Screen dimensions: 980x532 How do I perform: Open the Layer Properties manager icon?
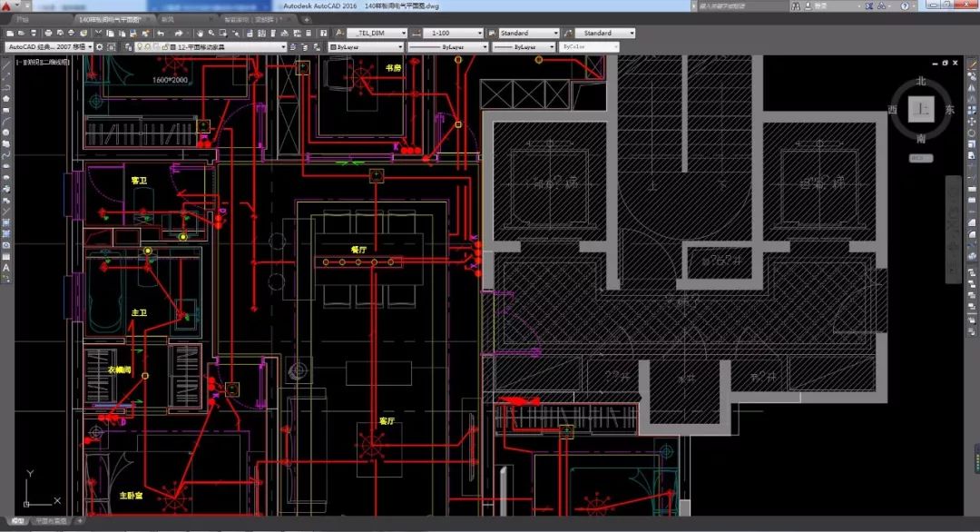tap(128, 47)
